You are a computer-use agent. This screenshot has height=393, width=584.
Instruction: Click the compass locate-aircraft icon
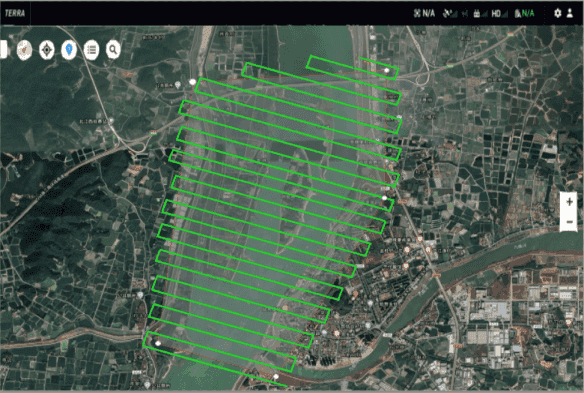(47, 50)
